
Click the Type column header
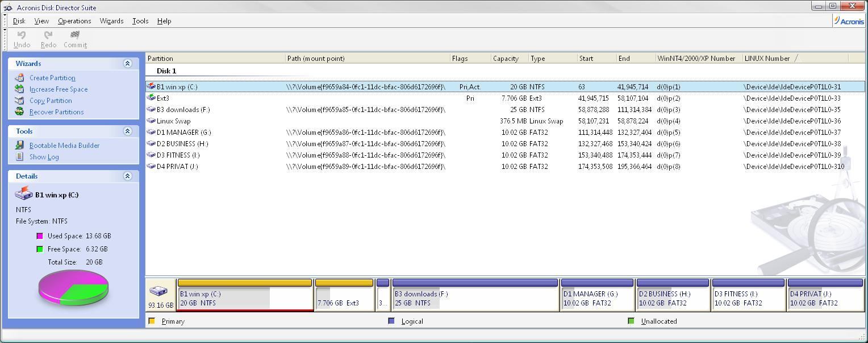553,58
